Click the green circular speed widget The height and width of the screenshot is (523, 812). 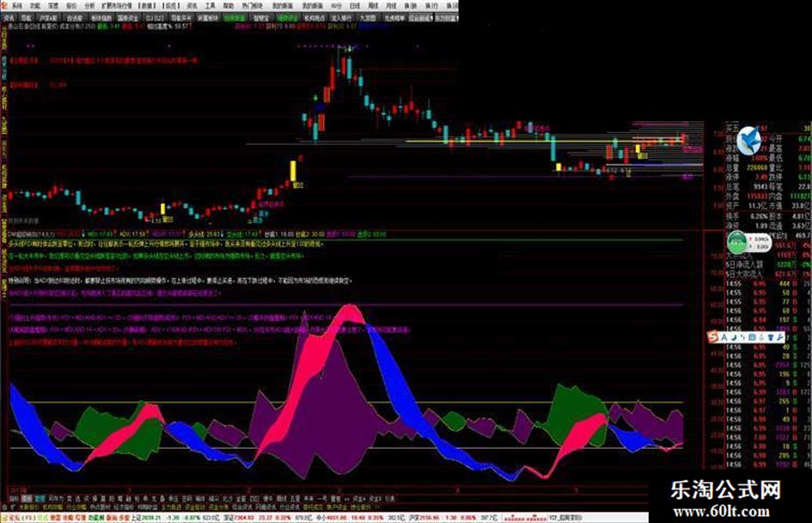pos(737,242)
